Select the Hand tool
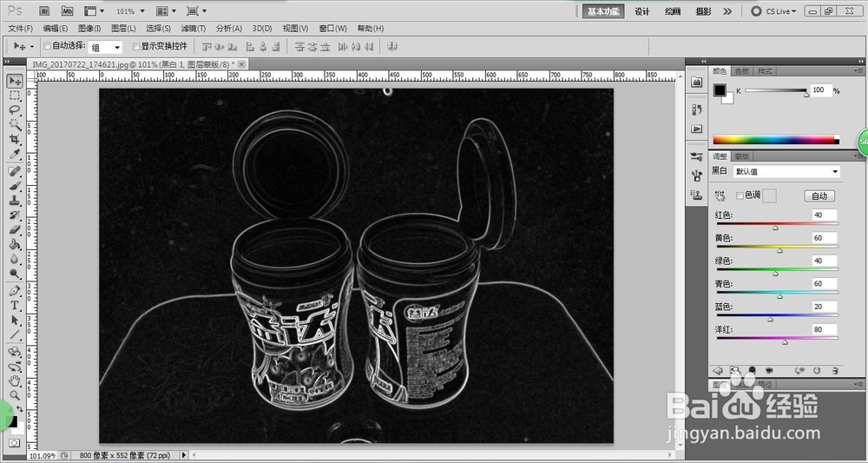 15,381
